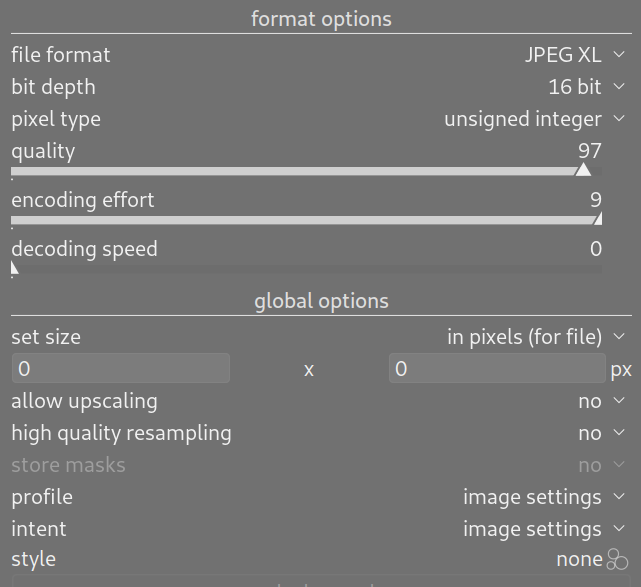Click the chevron arrow beside file format
Image resolution: width=641 pixels, height=587 pixels.
[x=620, y=55]
